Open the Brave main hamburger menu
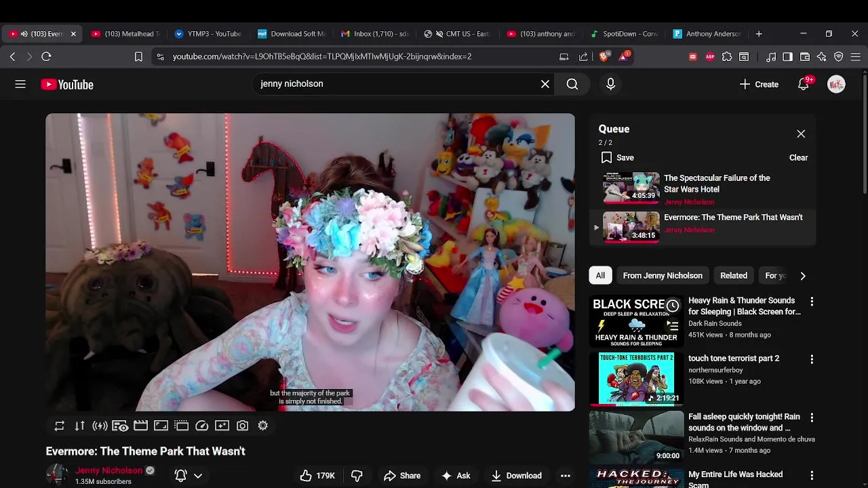868x488 pixels. [855, 57]
